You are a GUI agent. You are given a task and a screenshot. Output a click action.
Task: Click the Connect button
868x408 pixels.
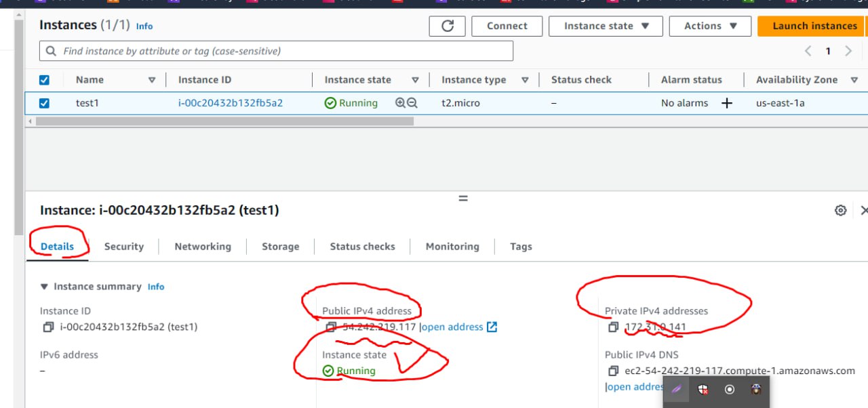click(x=507, y=26)
